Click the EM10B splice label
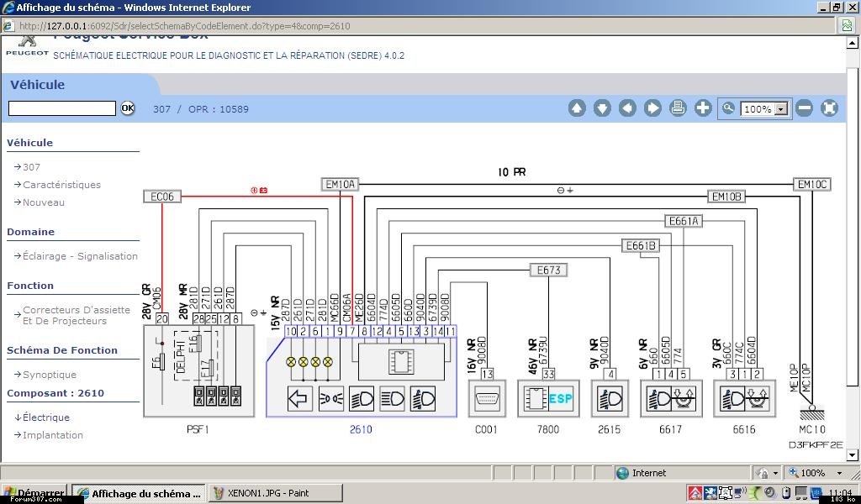 coord(726,197)
